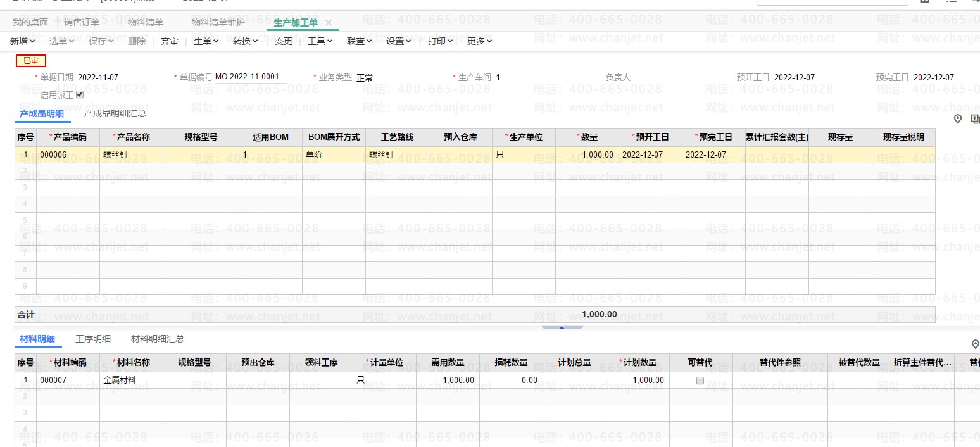The width and height of the screenshot is (980, 447).
Task: Click the 替代件参照 column header
Action: [x=780, y=363]
